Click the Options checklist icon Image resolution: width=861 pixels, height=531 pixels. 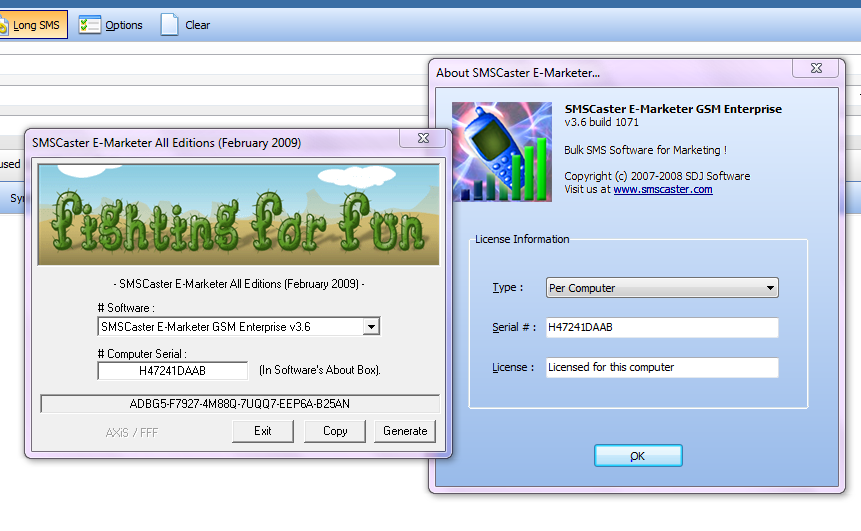[89, 25]
